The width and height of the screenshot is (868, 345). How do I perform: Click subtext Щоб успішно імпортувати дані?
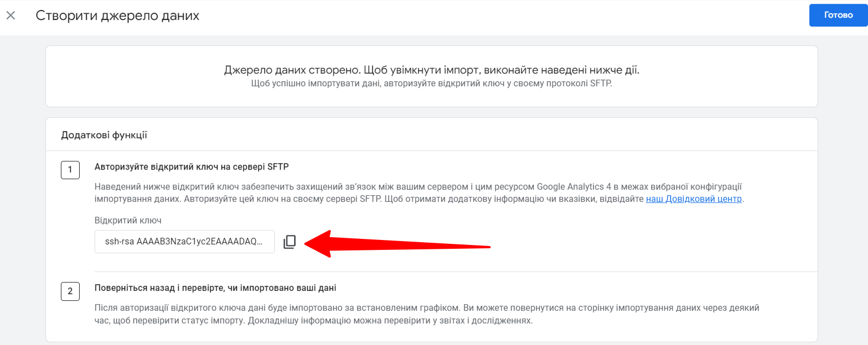432,83
